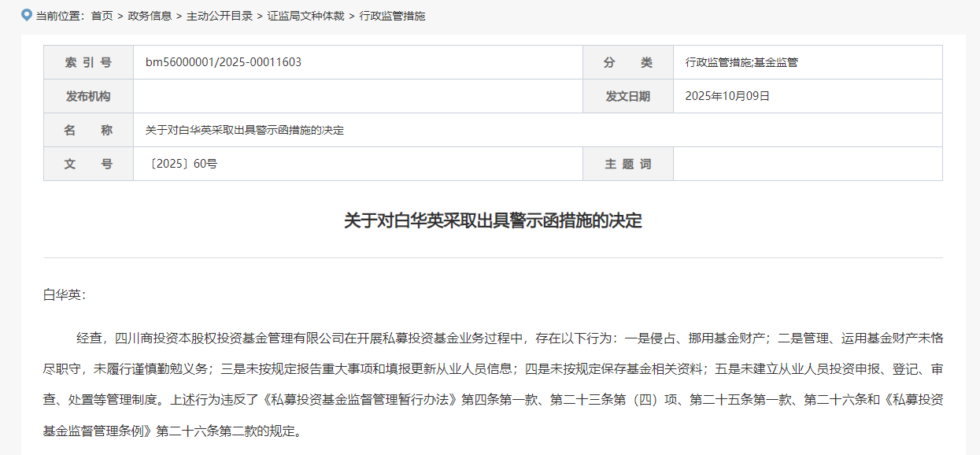The image size is (980, 455).
Task: Click the 主题词 label cell
Action: 627,164
